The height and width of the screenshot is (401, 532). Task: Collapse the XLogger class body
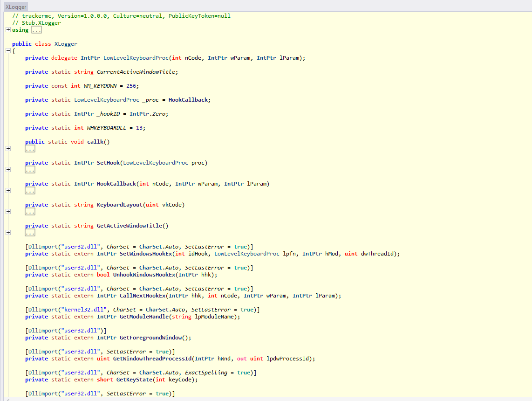pos(8,51)
